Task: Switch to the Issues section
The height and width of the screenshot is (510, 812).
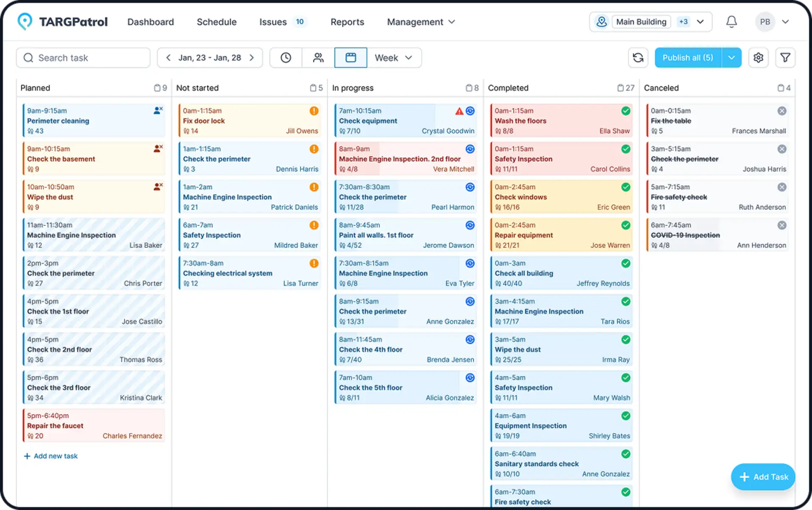Action: point(273,22)
